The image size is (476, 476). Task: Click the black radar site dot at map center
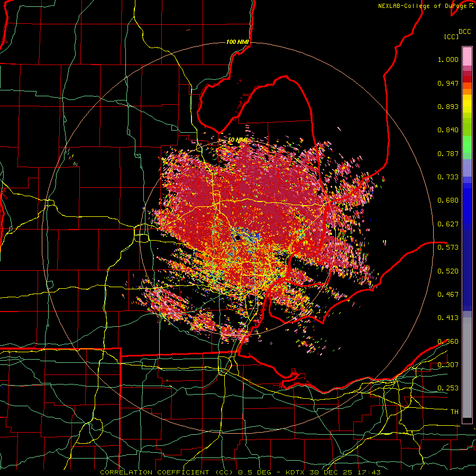pyautogui.click(x=237, y=237)
